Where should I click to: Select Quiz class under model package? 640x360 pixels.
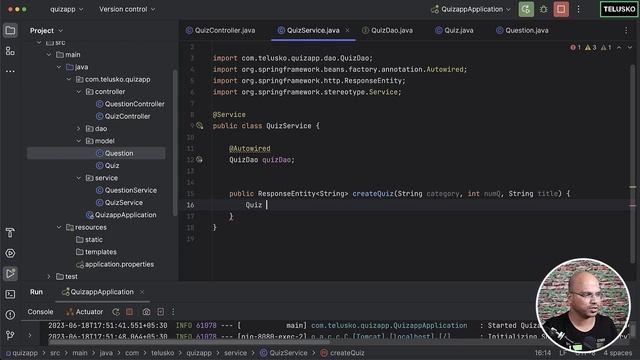pyautogui.click(x=107, y=166)
